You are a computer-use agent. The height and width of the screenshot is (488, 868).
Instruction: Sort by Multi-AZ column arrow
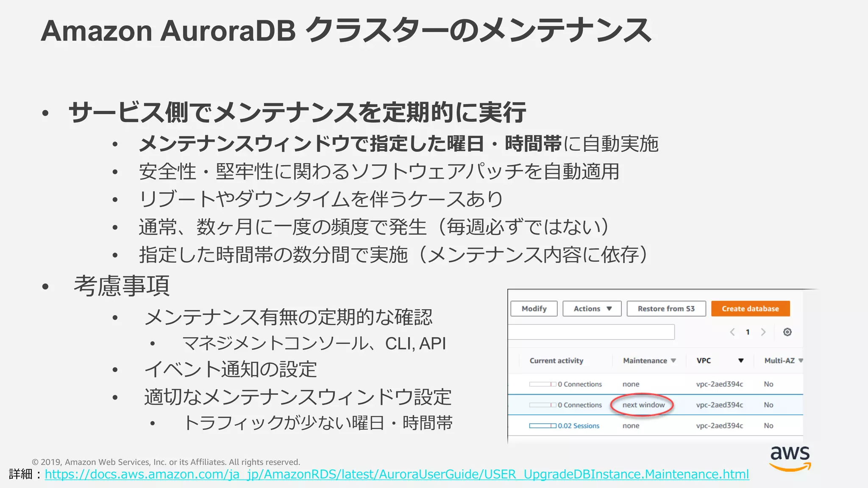801,360
